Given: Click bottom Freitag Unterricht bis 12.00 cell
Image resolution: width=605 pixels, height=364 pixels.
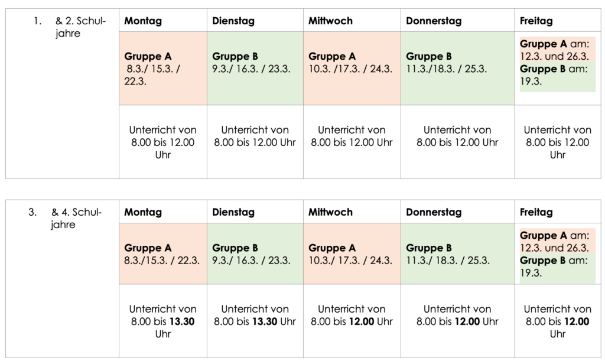Looking at the screenshot, I should point(558,321).
